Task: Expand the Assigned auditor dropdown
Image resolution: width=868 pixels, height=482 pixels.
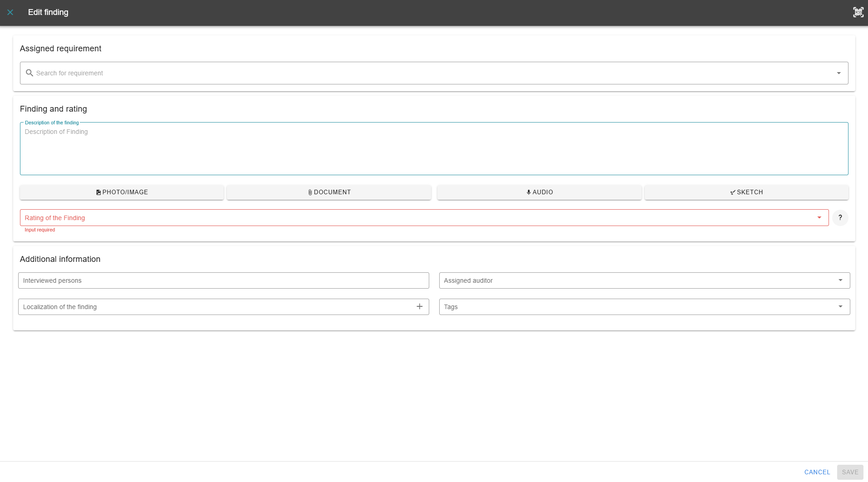Action: [840, 280]
